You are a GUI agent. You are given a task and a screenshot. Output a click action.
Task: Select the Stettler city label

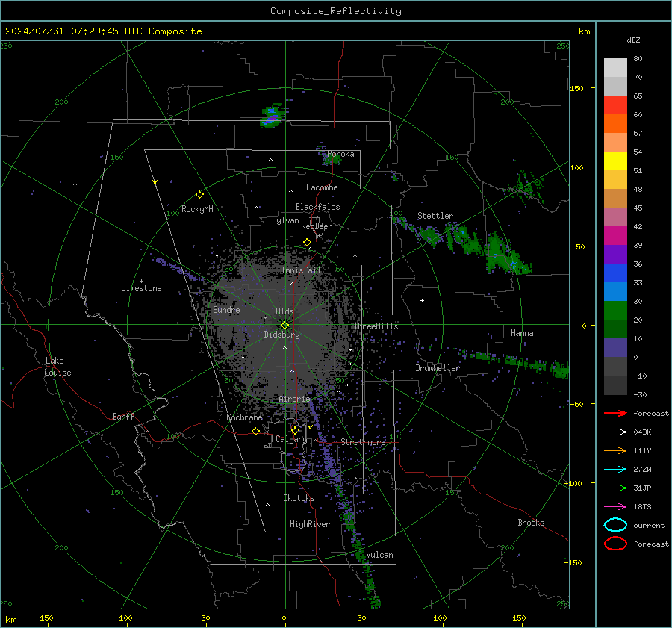435,216
